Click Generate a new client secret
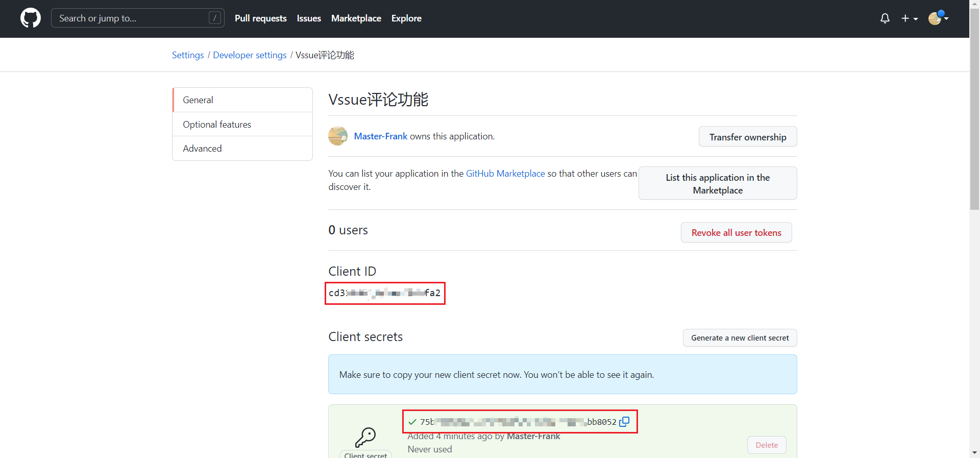The height and width of the screenshot is (458, 980). tap(740, 338)
